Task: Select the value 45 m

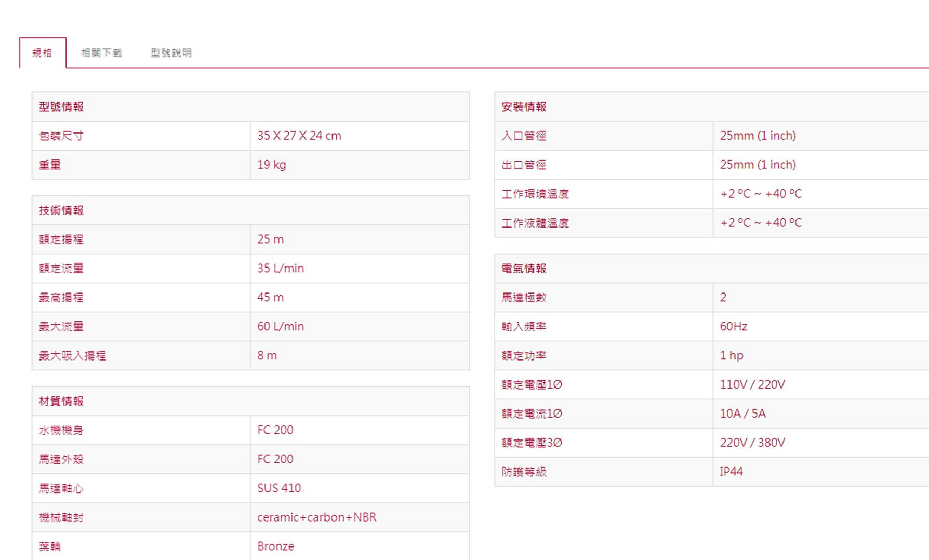Action: [271, 298]
